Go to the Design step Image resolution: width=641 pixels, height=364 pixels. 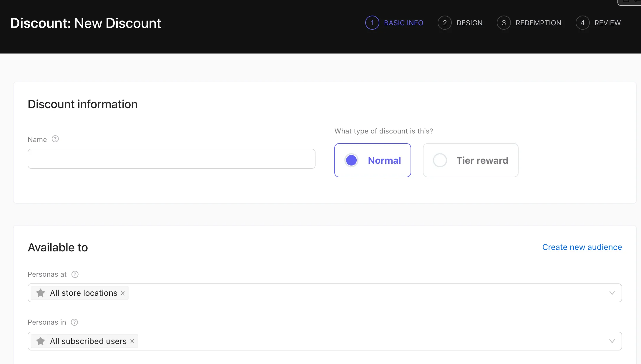(469, 23)
